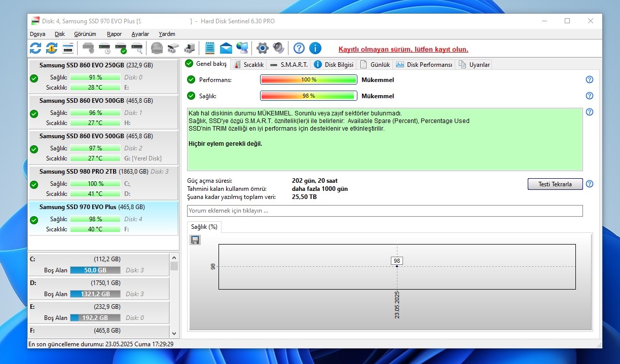
Task: Click the blue refresh arrows toolbar icon
Action: coord(35,48)
